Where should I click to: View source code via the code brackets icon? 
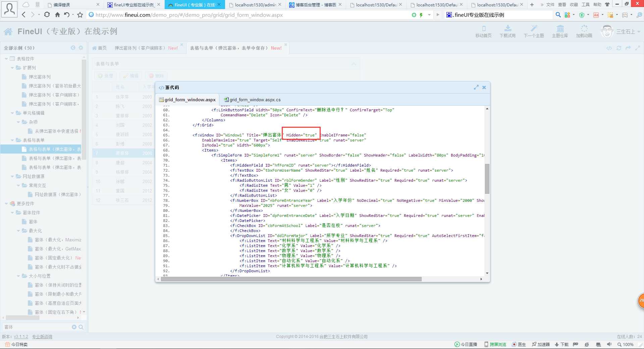609,48
